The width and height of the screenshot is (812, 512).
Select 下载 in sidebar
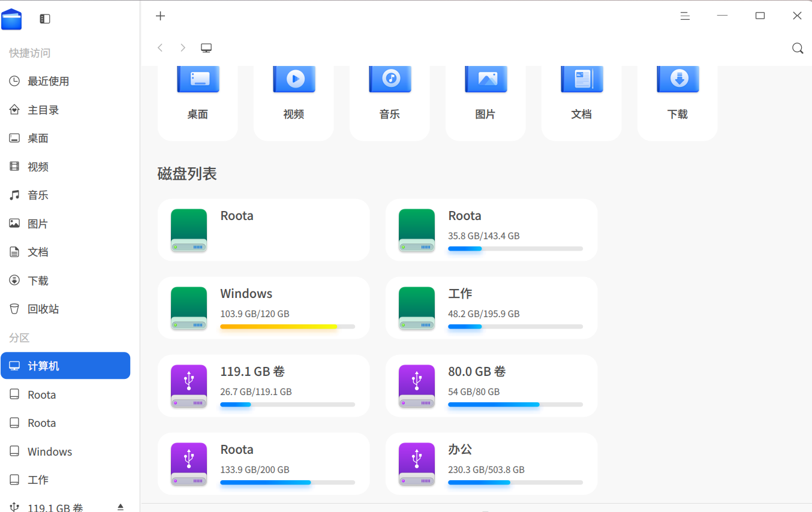click(65, 281)
